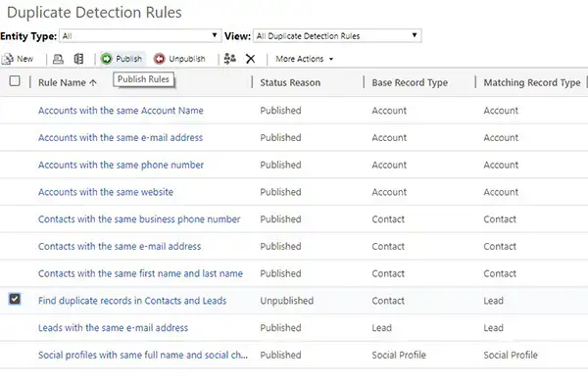Open Accounts with the same Account Name rule
Screen dimensions: 588x384
(x=121, y=111)
